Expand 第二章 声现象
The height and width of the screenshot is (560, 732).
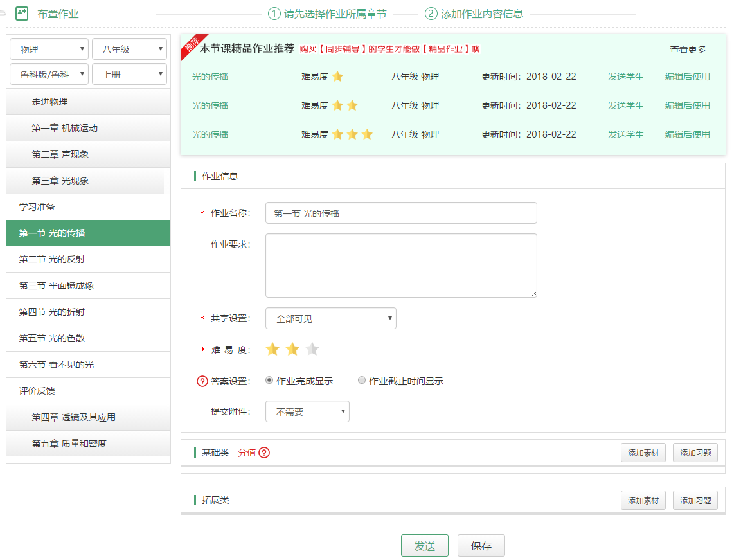click(88, 154)
